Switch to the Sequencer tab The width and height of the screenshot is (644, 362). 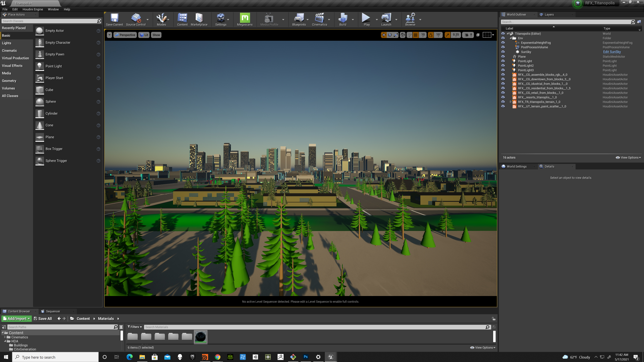pos(53,311)
